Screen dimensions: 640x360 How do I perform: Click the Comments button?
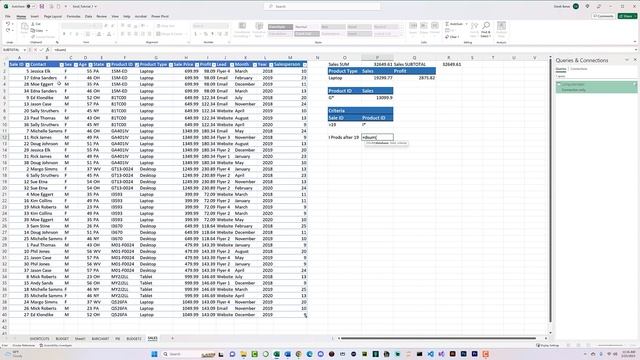[603, 16]
